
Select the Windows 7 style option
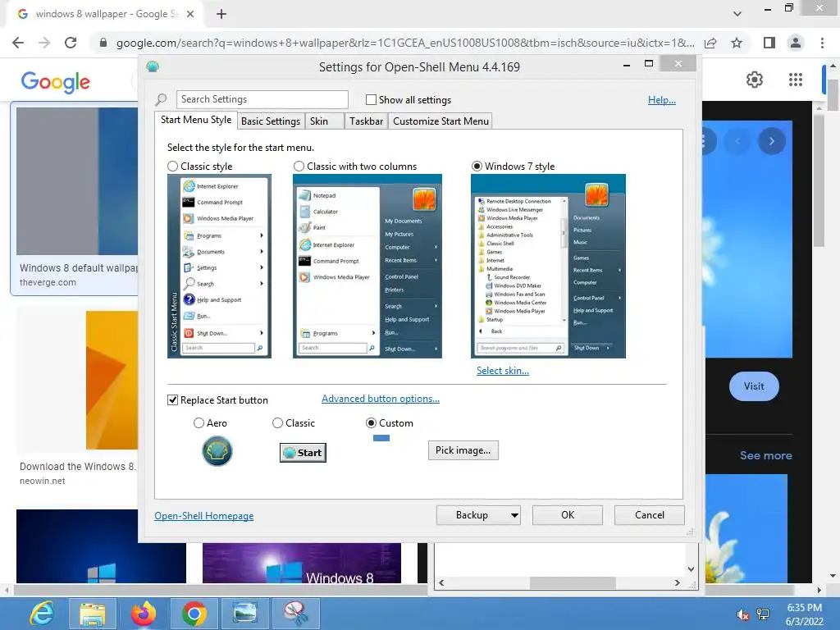[x=477, y=167]
